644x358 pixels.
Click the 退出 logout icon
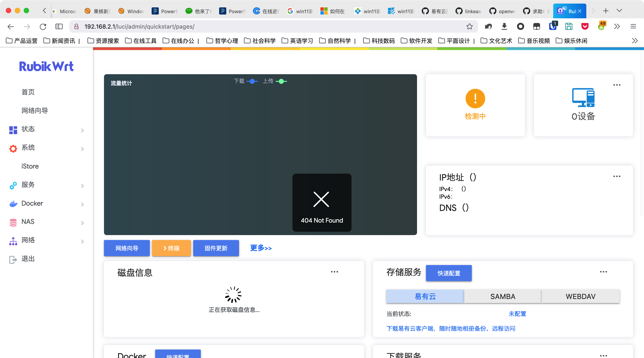point(13,259)
